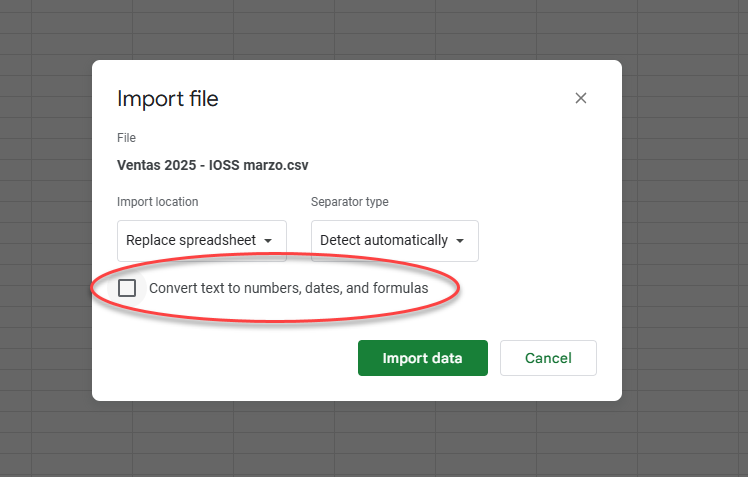Open the Replace spreadsheet import location dropdown

(x=201, y=241)
